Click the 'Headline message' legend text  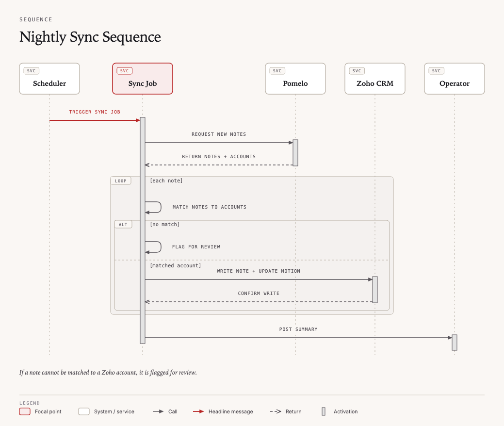[x=231, y=411]
